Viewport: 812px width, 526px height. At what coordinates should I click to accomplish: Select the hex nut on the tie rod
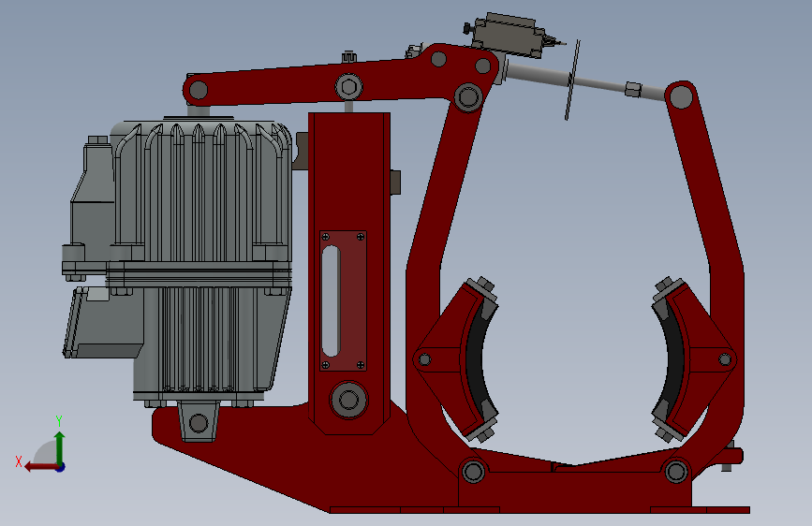(633, 89)
